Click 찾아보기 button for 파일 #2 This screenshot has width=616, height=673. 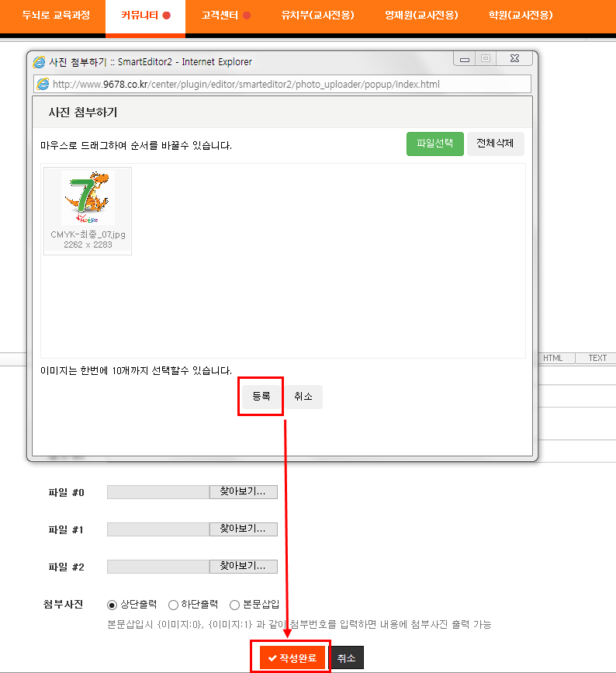point(243,567)
